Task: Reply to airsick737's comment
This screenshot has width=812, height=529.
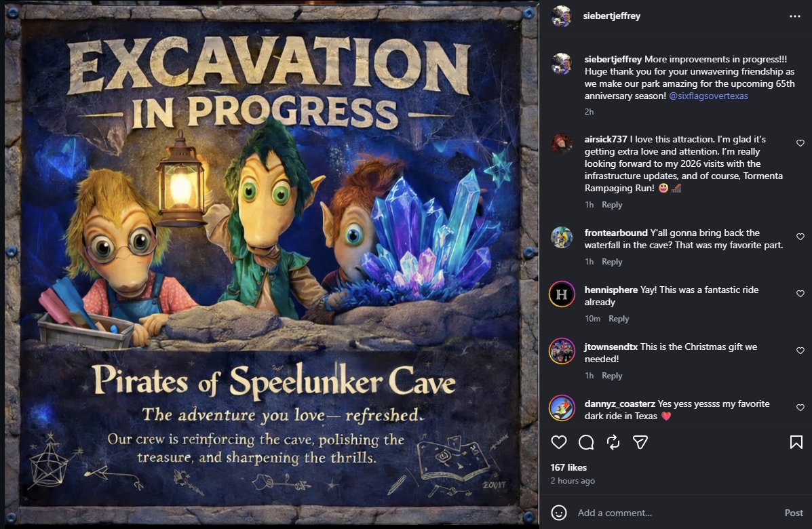Action: (612, 205)
